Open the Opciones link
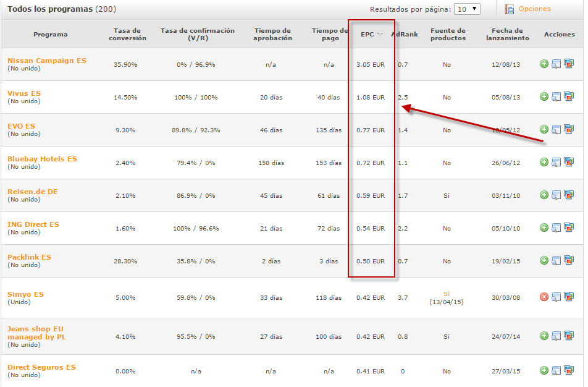 (x=534, y=9)
